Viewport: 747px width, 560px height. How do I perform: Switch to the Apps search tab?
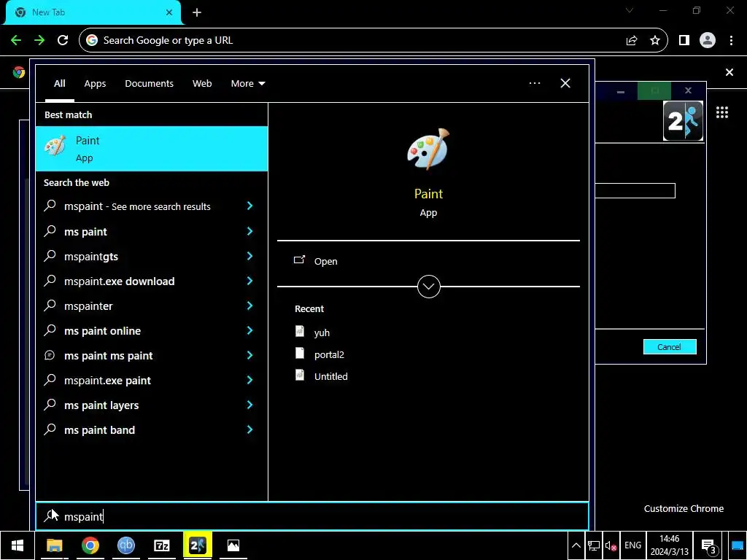click(95, 83)
